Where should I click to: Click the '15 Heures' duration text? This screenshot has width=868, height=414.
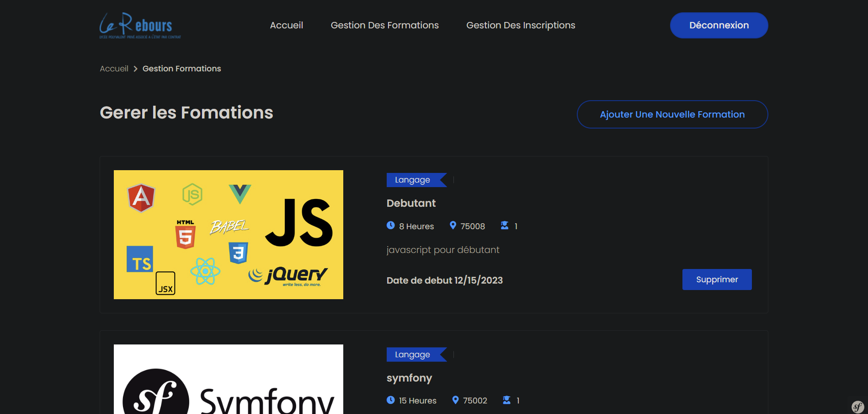tap(418, 401)
